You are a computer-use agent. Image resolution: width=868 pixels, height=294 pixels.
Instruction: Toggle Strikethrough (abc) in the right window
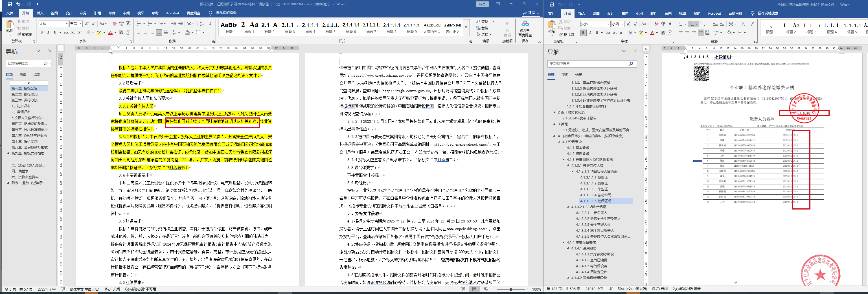point(608,33)
